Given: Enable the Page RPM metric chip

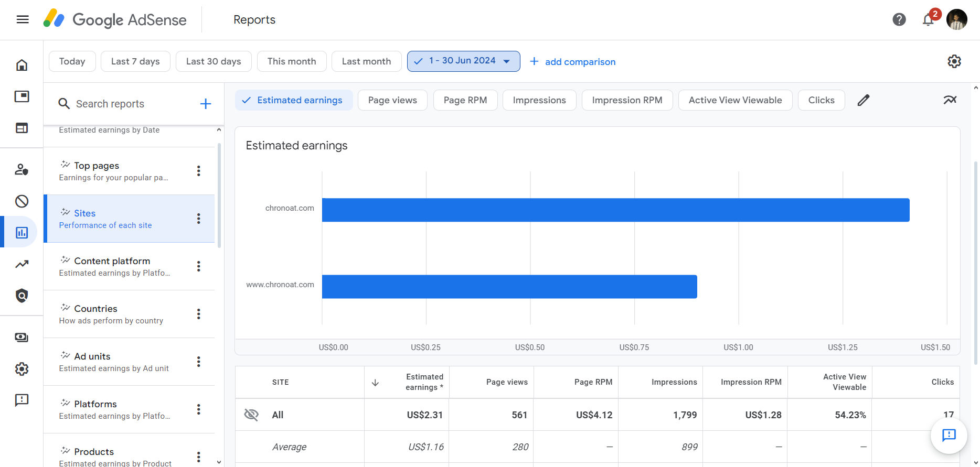Looking at the screenshot, I should coord(465,100).
